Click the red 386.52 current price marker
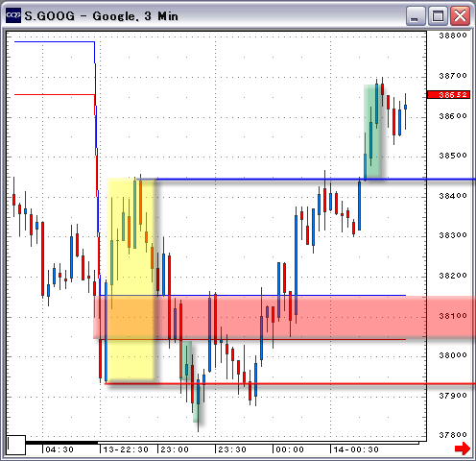476x461 pixels. tap(448, 95)
